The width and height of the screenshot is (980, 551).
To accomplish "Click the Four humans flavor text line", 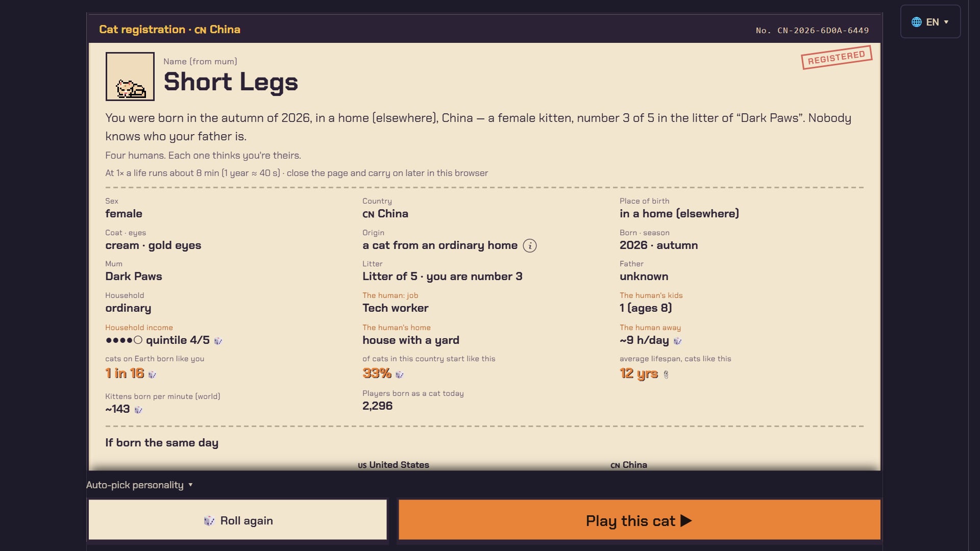I will (x=203, y=156).
